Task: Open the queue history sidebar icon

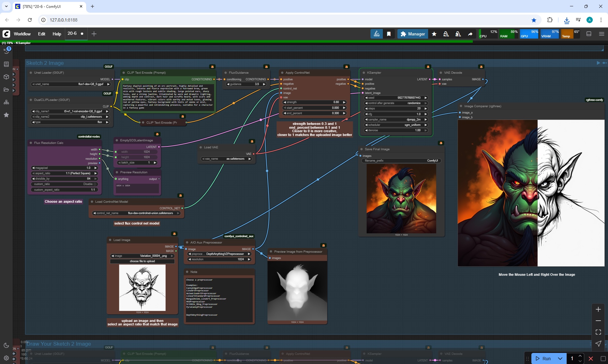Action: coord(6,51)
